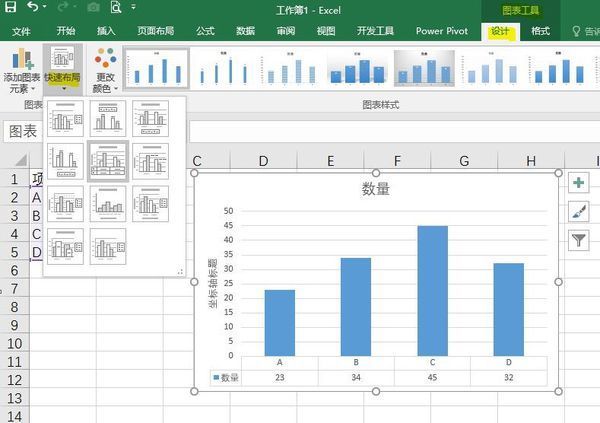Click the camera icon in quick access toolbar
This screenshot has height=423, width=600.
[93, 7]
